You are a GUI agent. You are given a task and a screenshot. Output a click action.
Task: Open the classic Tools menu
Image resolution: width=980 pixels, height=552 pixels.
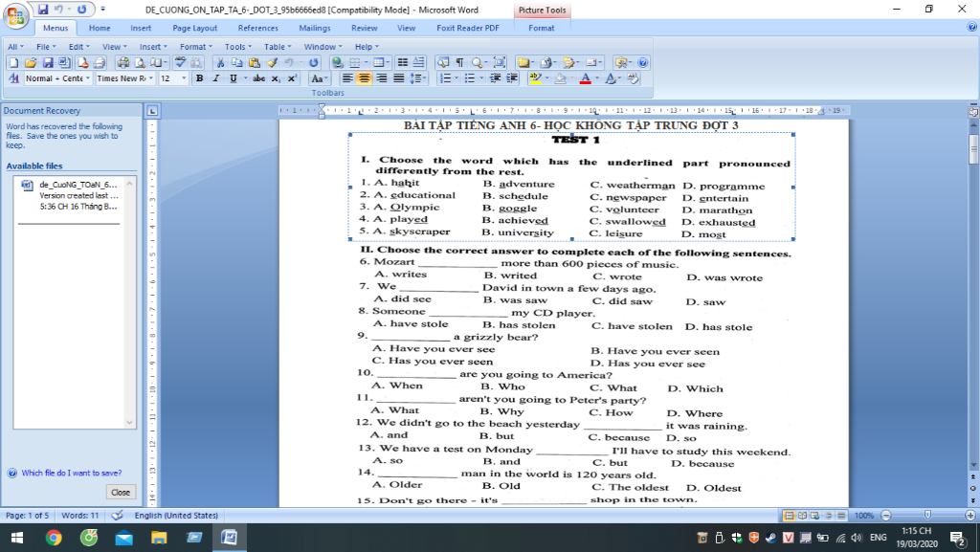tap(238, 47)
